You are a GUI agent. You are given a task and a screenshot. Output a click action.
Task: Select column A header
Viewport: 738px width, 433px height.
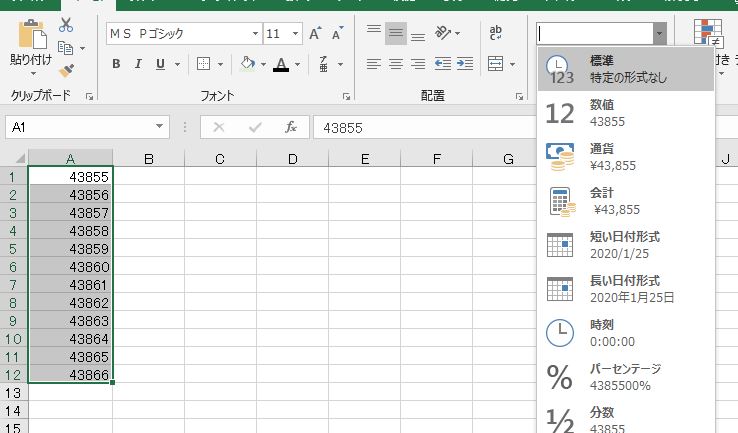click(70, 159)
